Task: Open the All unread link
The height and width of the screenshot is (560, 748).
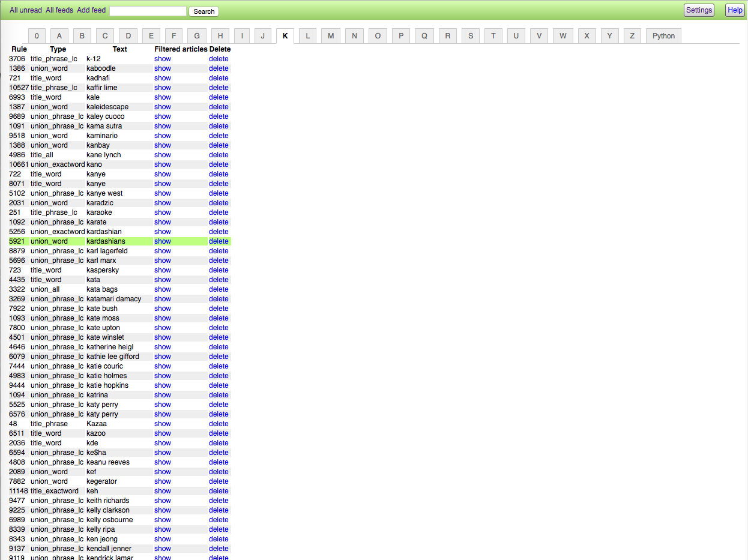Action: (26, 10)
